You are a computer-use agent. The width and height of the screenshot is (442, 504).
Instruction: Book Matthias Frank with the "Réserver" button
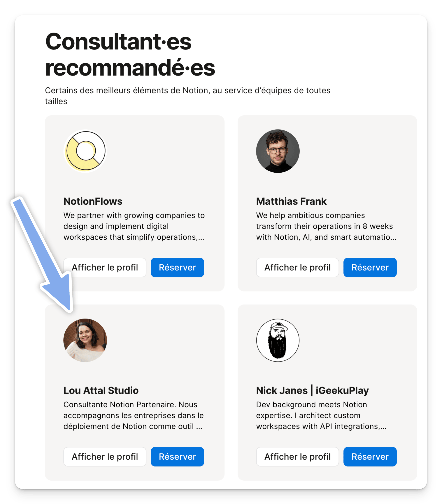(x=370, y=267)
